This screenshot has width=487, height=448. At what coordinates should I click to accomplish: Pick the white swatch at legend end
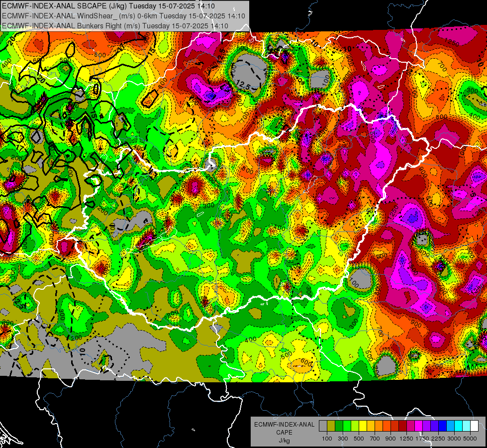(x=474, y=426)
